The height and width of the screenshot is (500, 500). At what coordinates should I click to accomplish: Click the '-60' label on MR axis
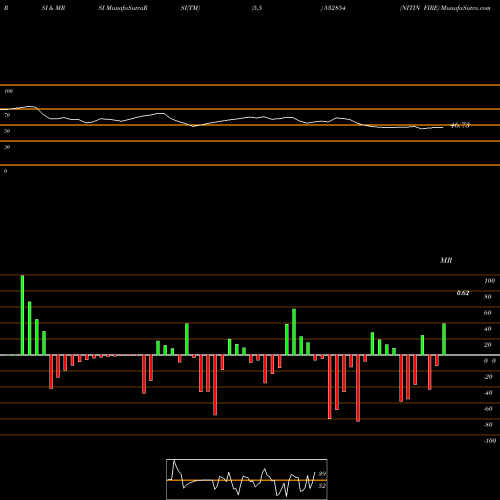pyautogui.click(x=488, y=409)
